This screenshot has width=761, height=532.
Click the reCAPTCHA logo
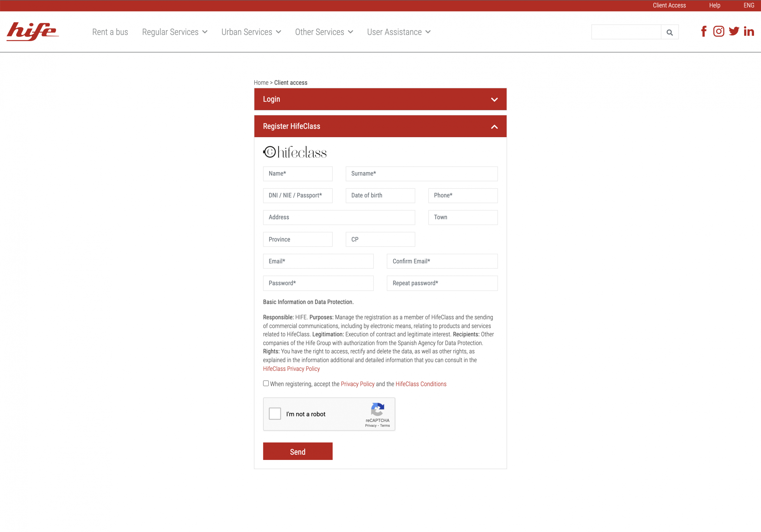click(377, 409)
